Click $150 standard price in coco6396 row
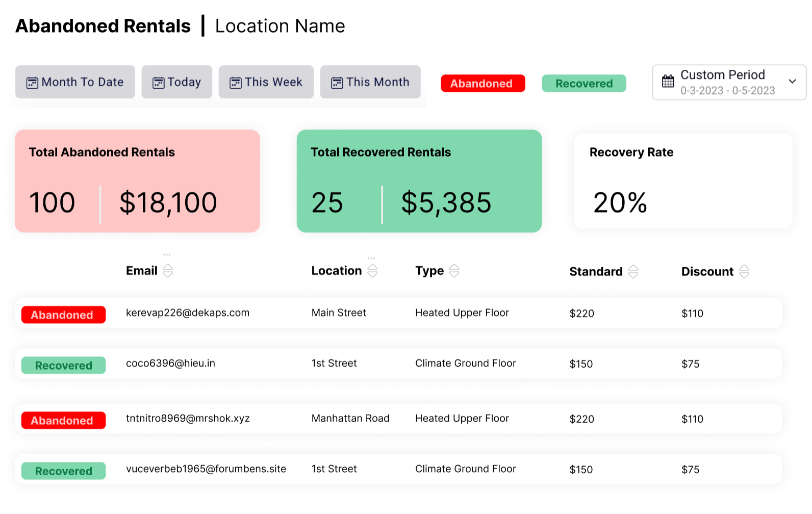 [x=581, y=364]
